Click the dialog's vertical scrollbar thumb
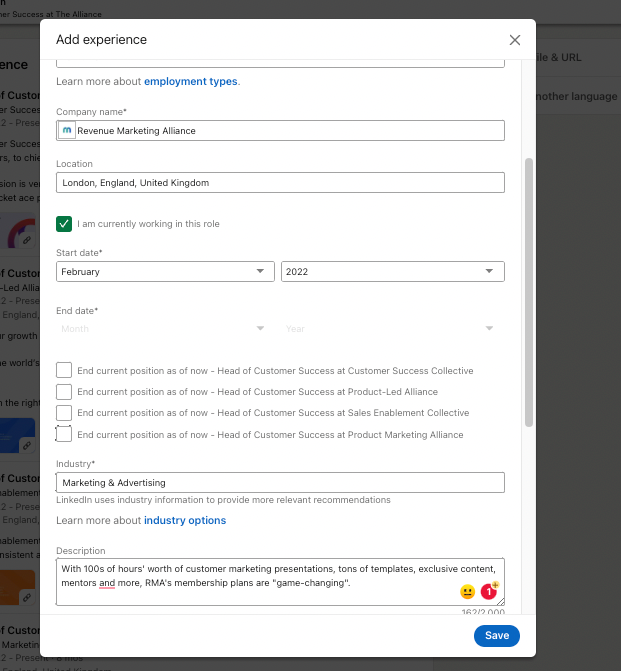Viewport: 621px width, 671px height. 529,292
